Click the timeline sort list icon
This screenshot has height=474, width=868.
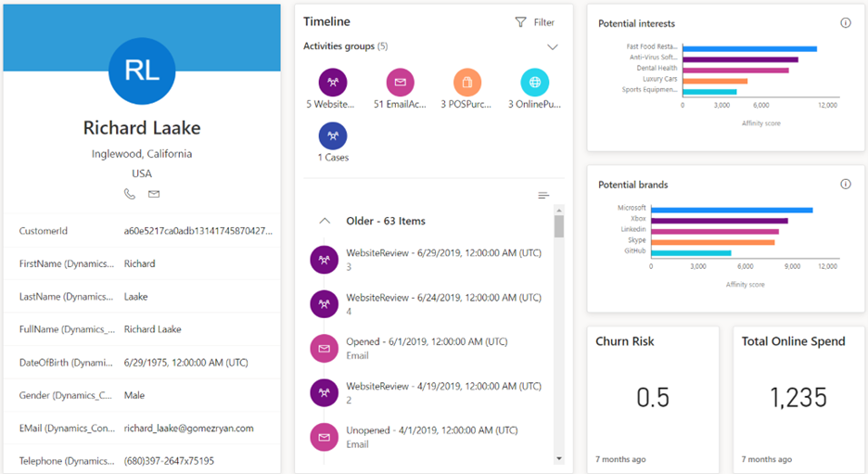point(543,196)
